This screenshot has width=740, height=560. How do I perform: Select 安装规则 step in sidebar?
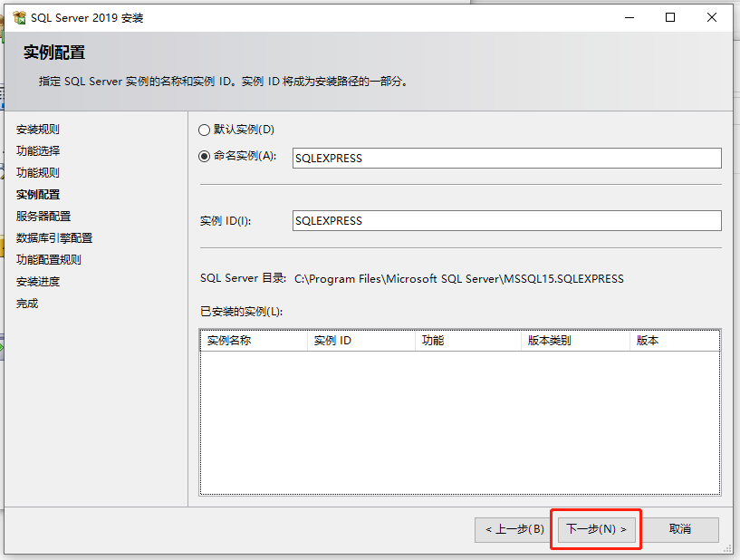[x=38, y=130]
